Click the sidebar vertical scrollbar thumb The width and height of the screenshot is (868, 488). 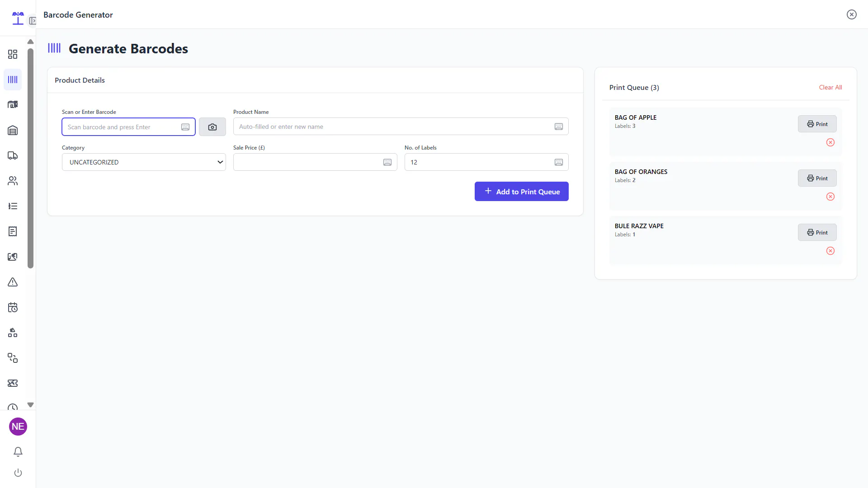click(30, 158)
